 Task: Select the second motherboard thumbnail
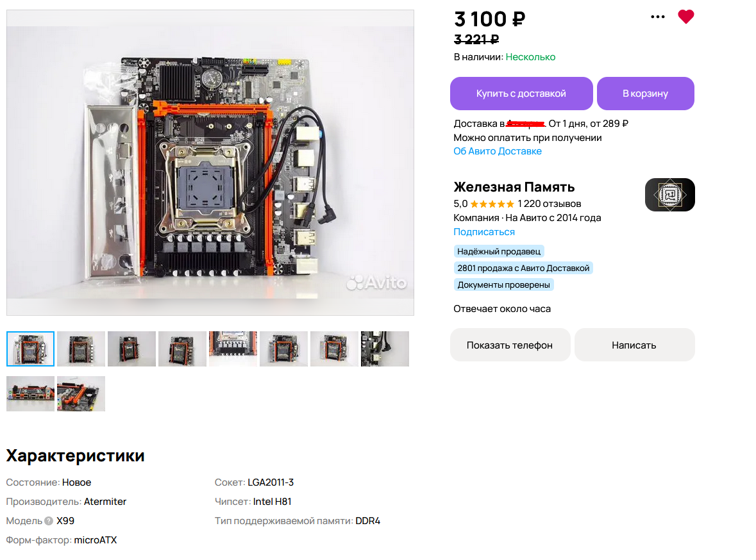(81, 349)
